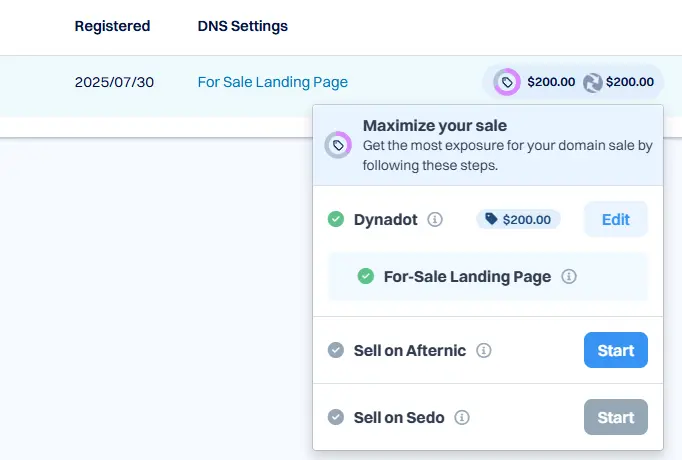
Task: Click the Registered column header
Action: point(112,26)
